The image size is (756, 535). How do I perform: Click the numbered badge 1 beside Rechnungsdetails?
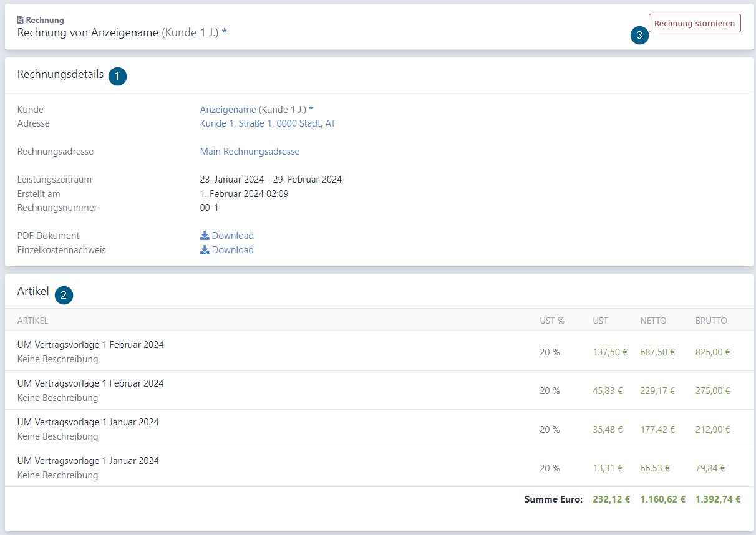pyautogui.click(x=117, y=76)
